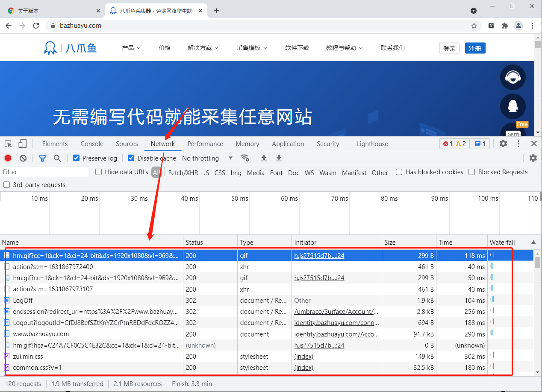The height and width of the screenshot is (392, 542).
Task: Switch to the Sources tab
Action: [127, 144]
